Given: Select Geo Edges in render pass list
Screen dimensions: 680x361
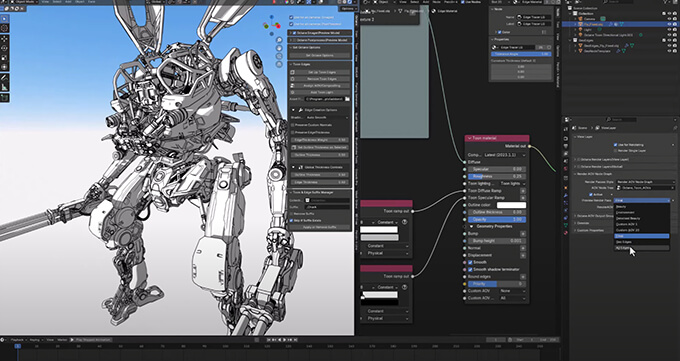Looking at the screenshot, I should (x=642, y=242).
